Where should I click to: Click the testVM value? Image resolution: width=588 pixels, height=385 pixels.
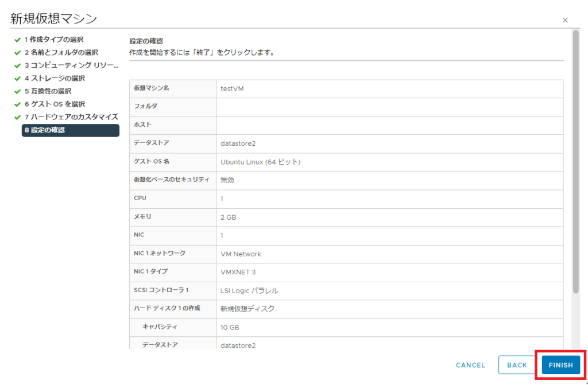pyautogui.click(x=232, y=89)
